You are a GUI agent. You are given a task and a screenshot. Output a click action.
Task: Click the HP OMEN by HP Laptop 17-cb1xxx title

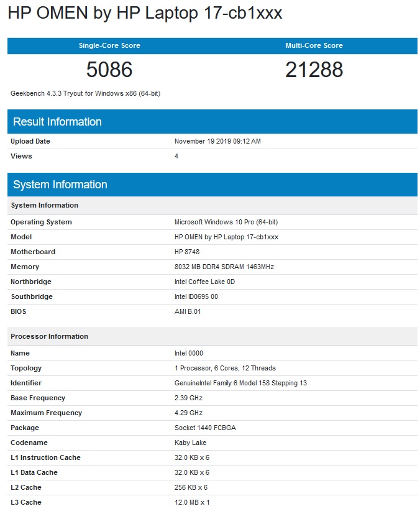point(145,13)
